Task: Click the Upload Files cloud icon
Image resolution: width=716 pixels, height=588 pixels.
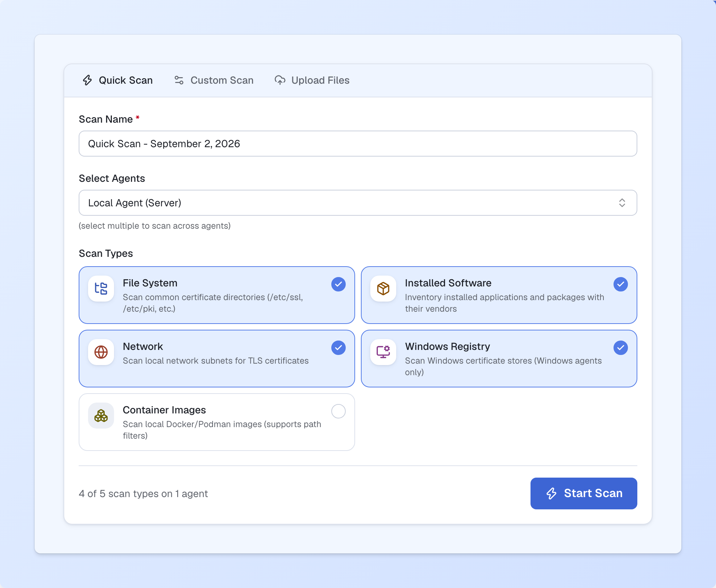Action: (280, 80)
